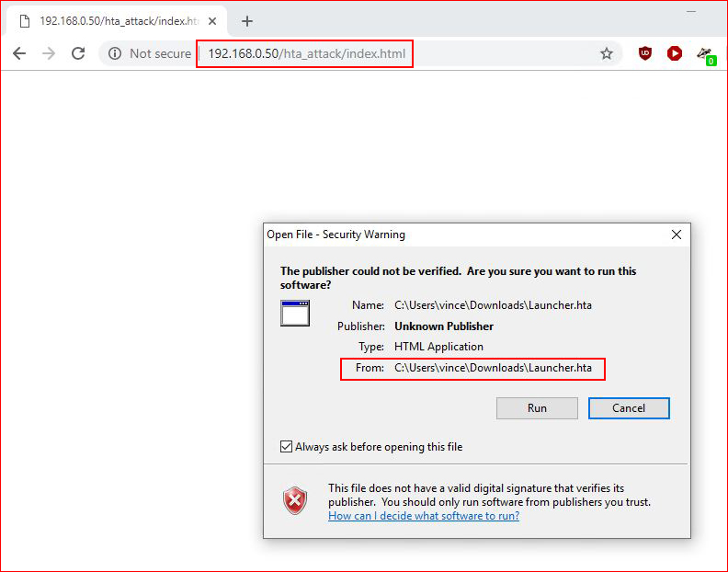Screen dimensions: 728x572
Task: Click the HTML Application file icon
Action: point(295,314)
